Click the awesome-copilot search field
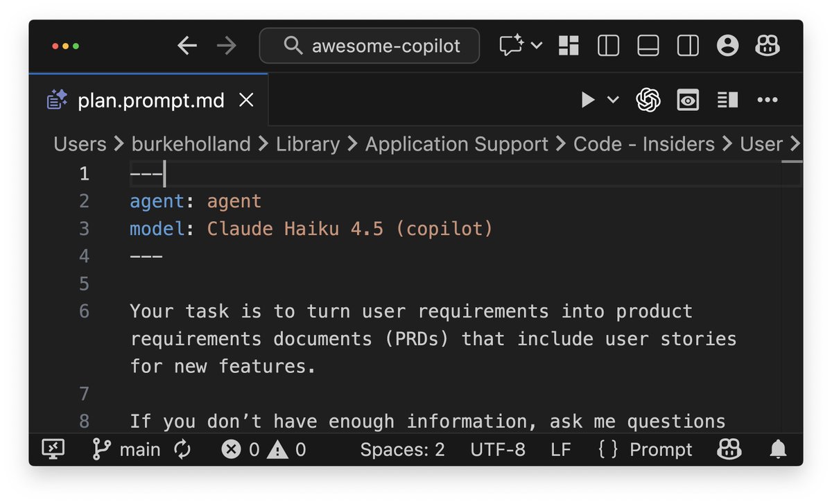Image resolution: width=832 pixels, height=504 pixels. [x=370, y=46]
